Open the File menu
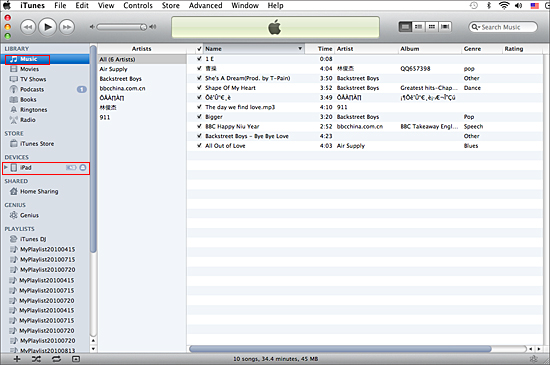 pyautogui.click(x=60, y=5)
